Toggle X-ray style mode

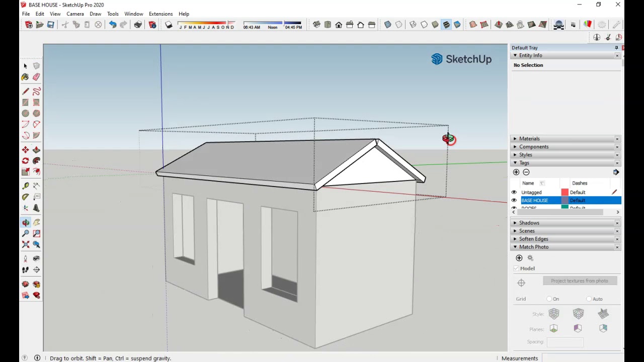[388, 25]
